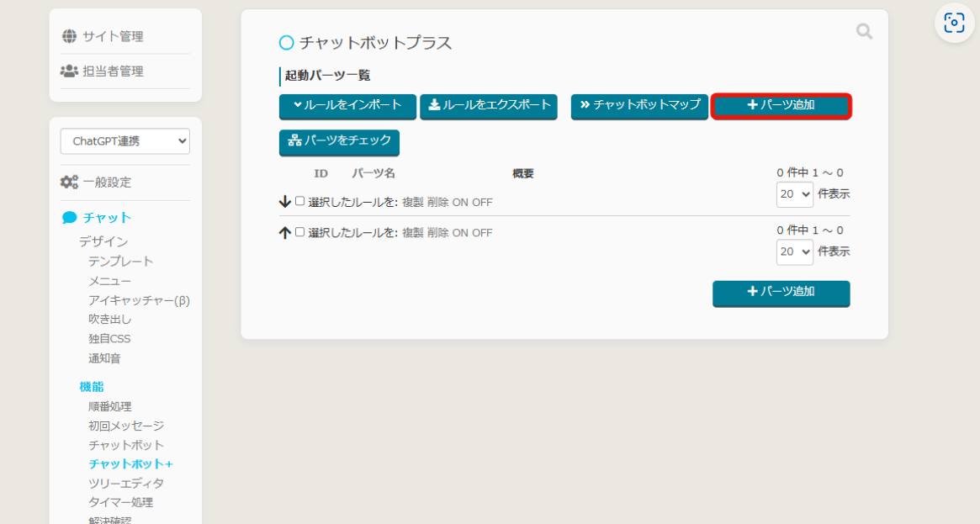
Task: Open the lower 20件表示 dropdown
Action: coord(794,251)
